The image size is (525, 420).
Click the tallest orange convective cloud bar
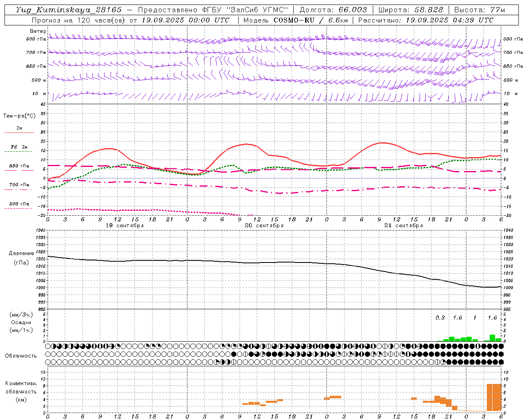pyautogui.click(x=494, y=397)
